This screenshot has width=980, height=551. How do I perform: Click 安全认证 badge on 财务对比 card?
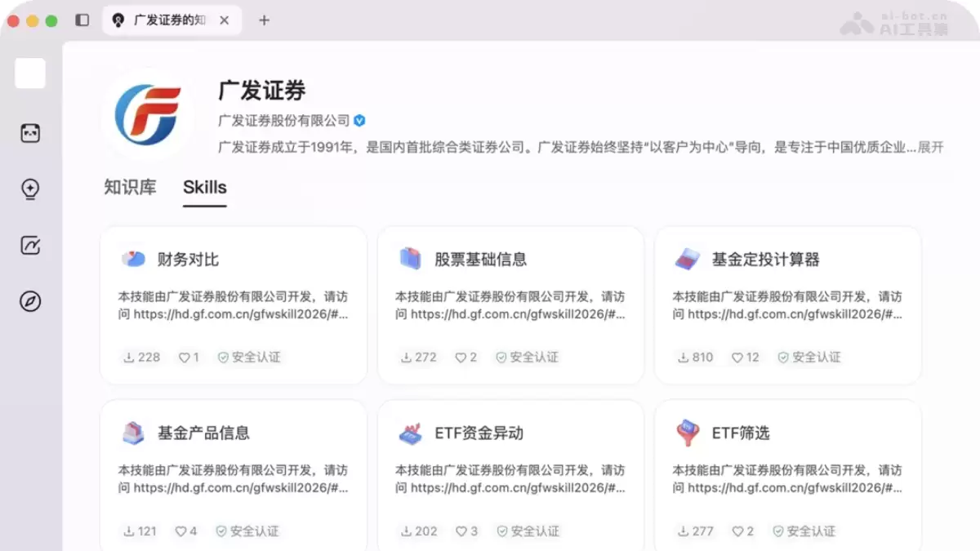coord(248,358)
